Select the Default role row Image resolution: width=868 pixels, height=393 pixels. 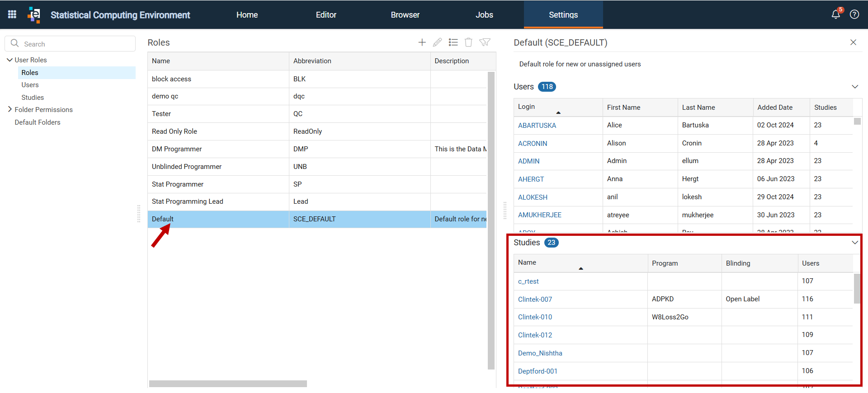tap(317, 219)
